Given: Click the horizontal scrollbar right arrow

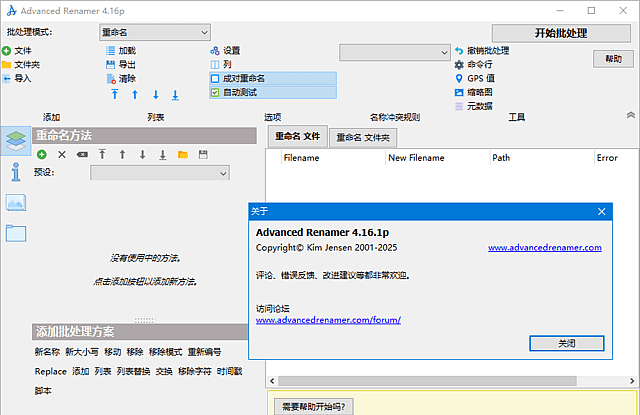Looking at the screenshot, I should 632,381.
